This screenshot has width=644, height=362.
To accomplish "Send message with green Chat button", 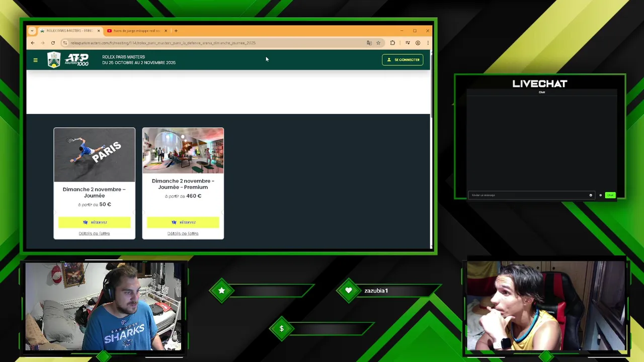I will coord(610,195).
